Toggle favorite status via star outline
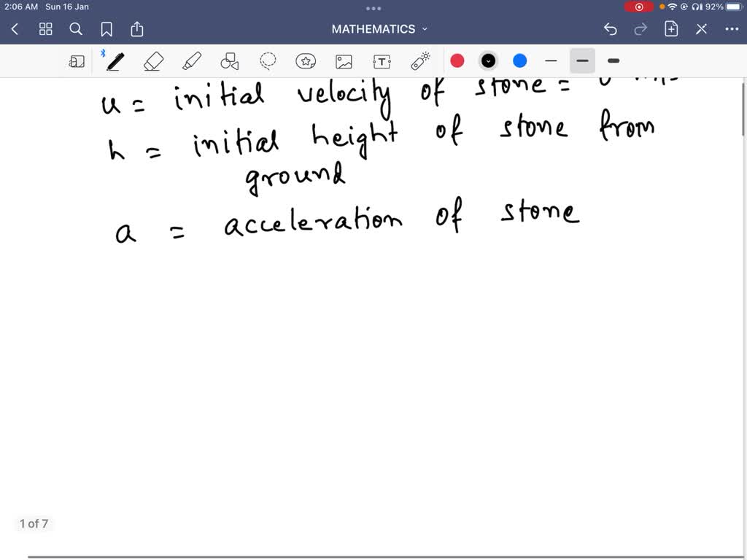This screenshot has height=560, width=747. pyautogui.click(x=306, y=61)
